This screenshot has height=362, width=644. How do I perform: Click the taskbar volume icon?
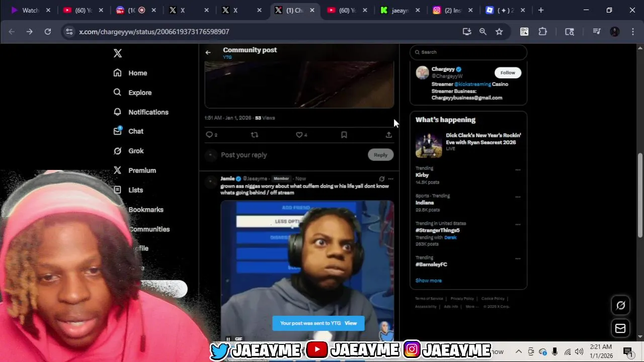pyautogui.click(x=579, y=351)
